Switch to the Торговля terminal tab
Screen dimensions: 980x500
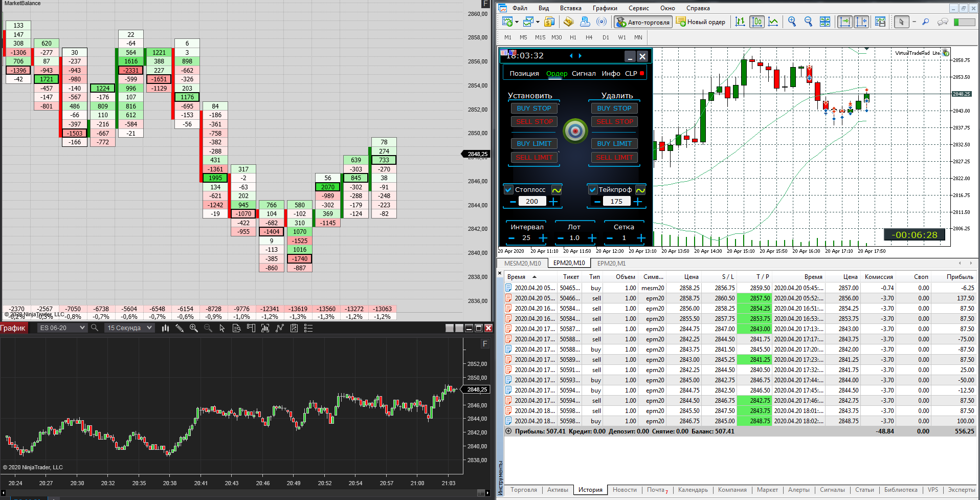[524, 490]
